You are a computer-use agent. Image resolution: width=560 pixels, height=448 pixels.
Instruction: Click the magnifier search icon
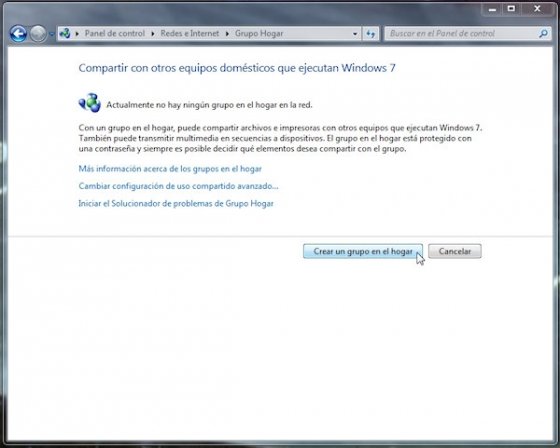pos(543,34)
